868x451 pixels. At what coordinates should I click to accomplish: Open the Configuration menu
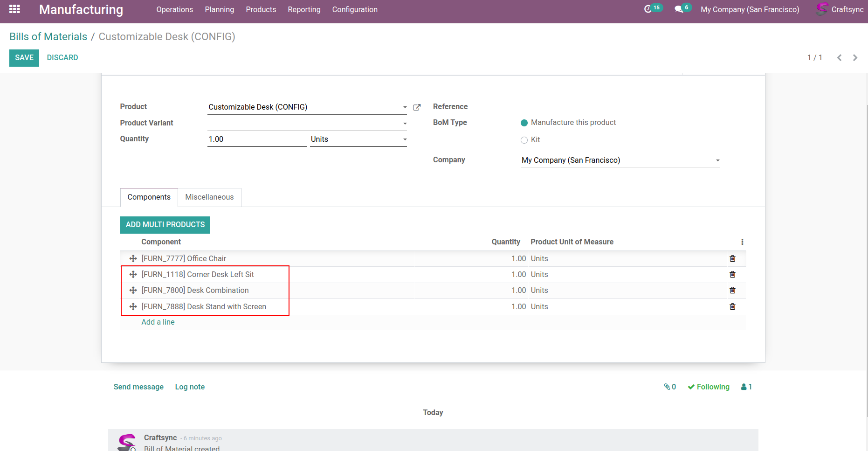pos(354,9)
